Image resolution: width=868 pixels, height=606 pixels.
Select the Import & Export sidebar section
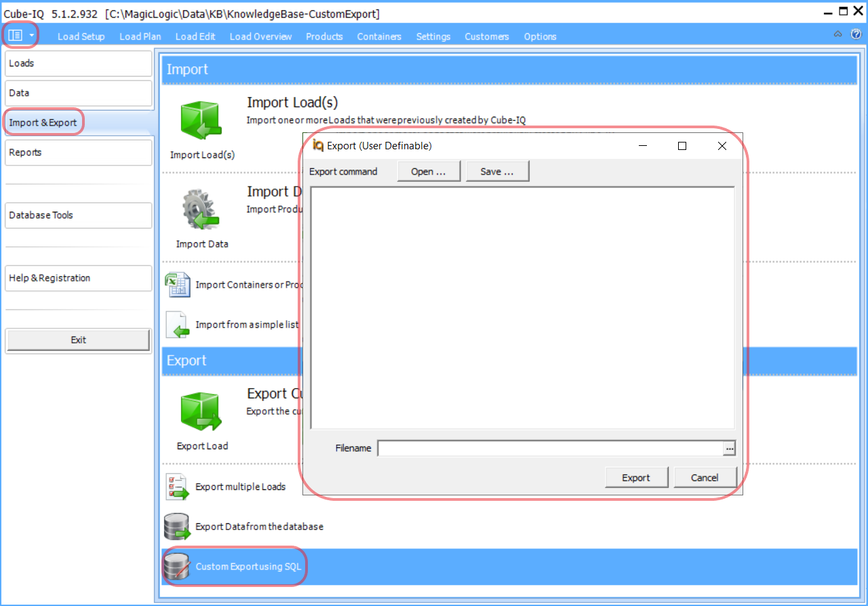pos(79,123)
